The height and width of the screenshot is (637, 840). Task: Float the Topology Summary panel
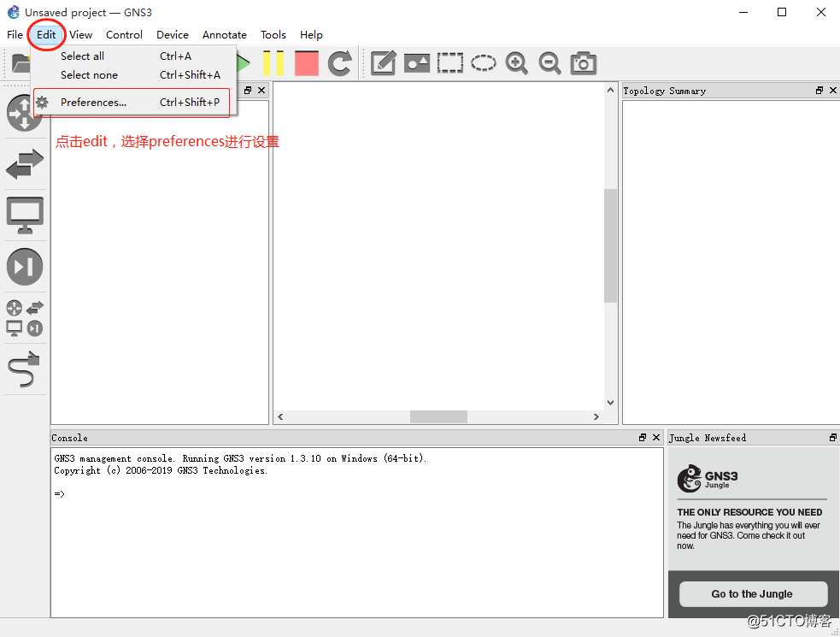pos(819,90)
